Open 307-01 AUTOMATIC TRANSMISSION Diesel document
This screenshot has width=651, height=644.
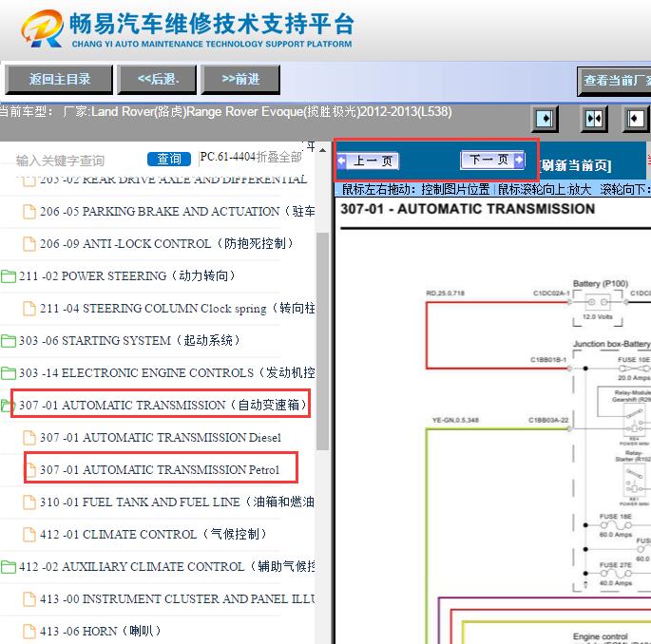coord(161,437)
